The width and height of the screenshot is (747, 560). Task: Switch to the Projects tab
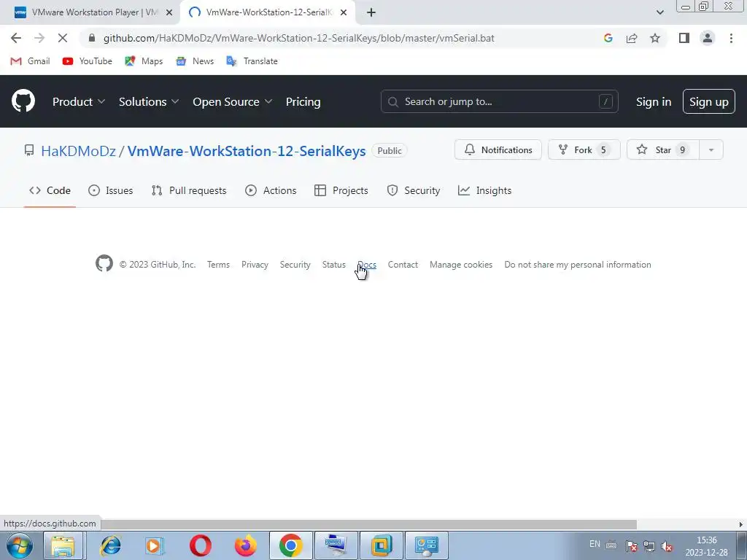point(341,190)
